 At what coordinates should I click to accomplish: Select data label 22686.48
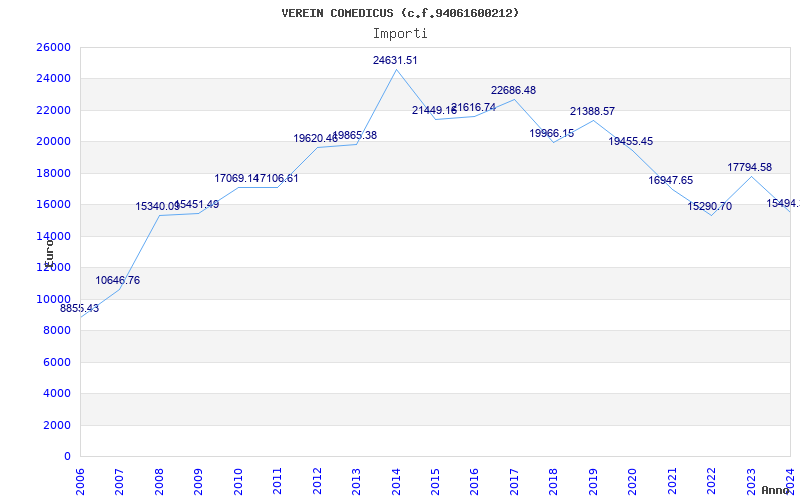513,90
